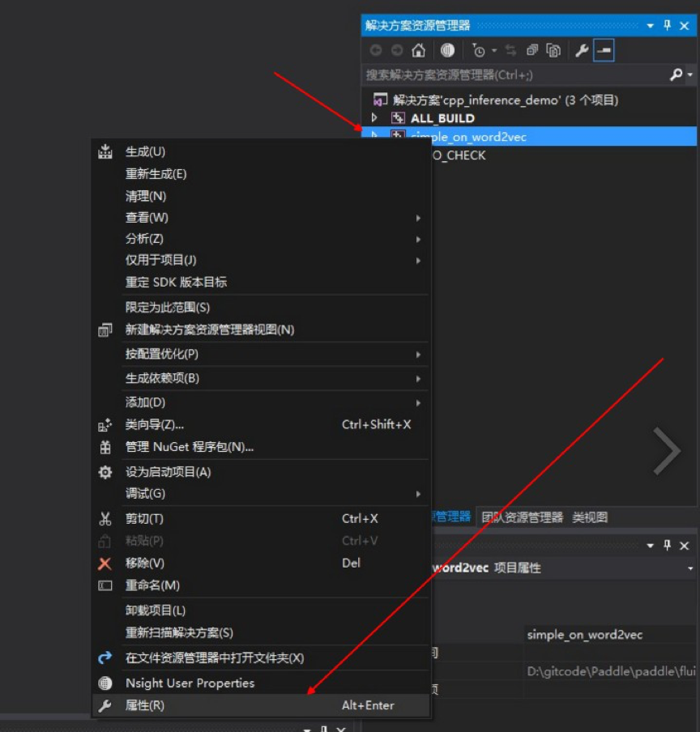The width and height of the screenshot is (700, 732).
Task: Open Properties panel window position dropdown
Action: click(650, 546)
